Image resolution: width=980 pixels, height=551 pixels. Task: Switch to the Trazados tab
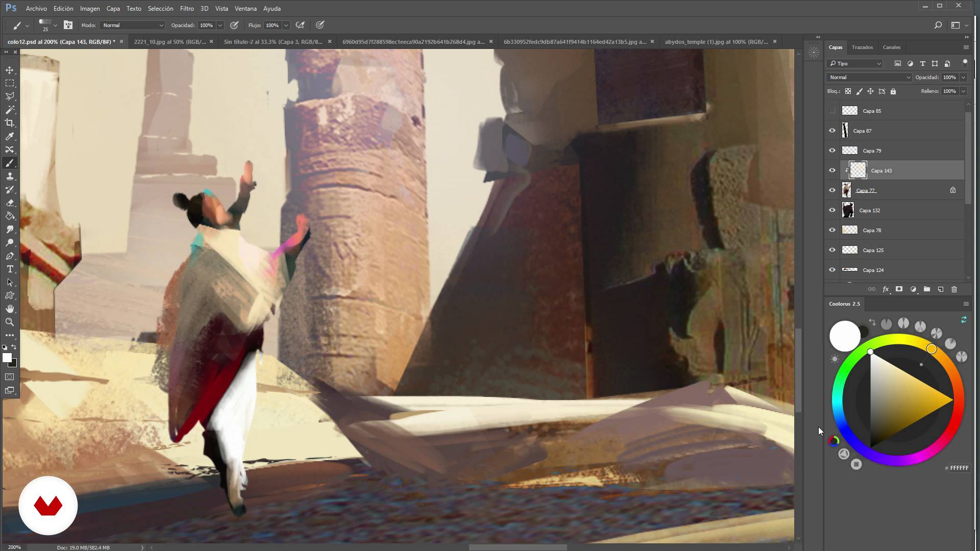(862, 47)
